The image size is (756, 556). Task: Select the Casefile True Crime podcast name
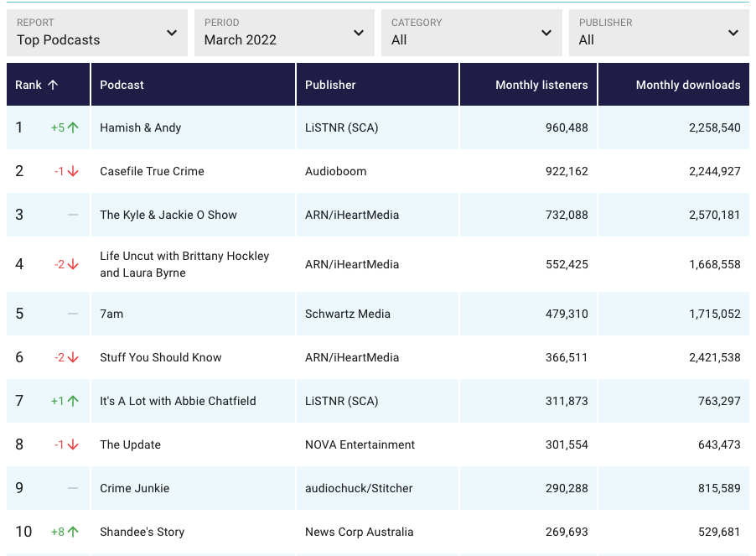[152, 171]
